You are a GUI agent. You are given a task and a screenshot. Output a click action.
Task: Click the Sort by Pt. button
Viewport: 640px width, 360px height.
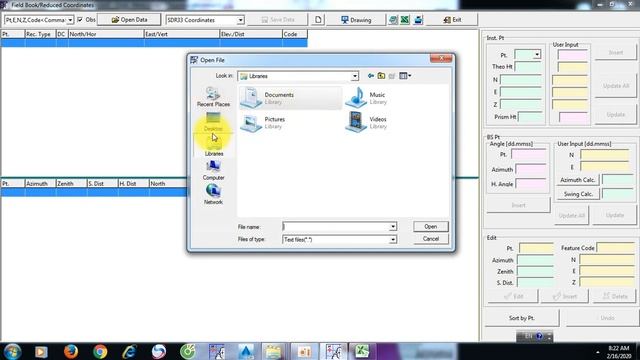click(x=522, y=318)
